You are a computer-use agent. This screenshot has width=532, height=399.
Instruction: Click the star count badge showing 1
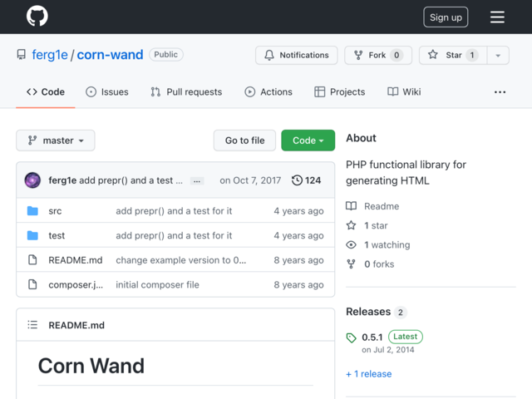click(471, 55)
